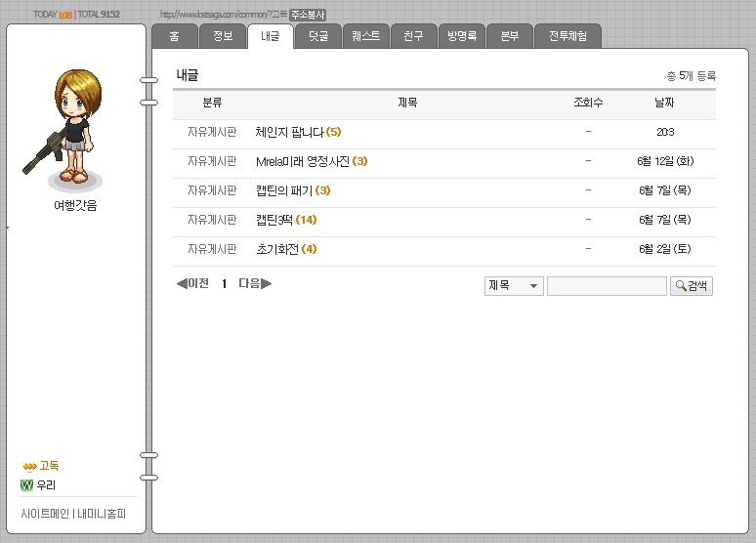Click the character avatar with rifle
Image resolution: width=756 pixels, height=543 pixels.
67,128
